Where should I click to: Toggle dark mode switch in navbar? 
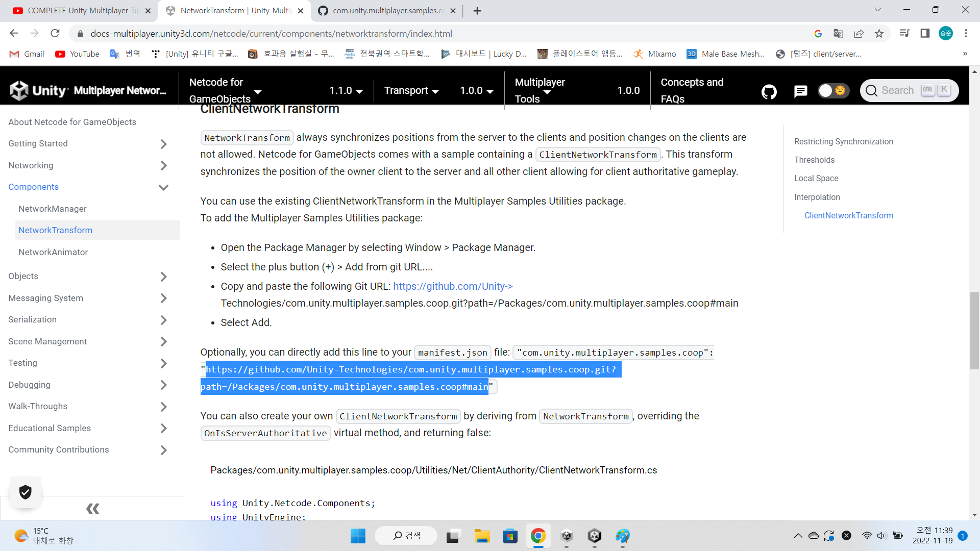[x=832, y=91]
